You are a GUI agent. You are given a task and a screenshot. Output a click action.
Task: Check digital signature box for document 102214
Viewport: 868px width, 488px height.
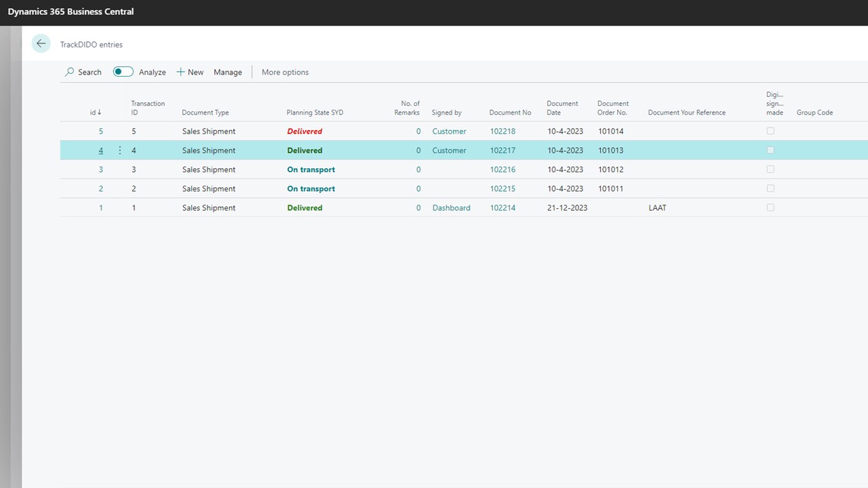coord(770,207)
